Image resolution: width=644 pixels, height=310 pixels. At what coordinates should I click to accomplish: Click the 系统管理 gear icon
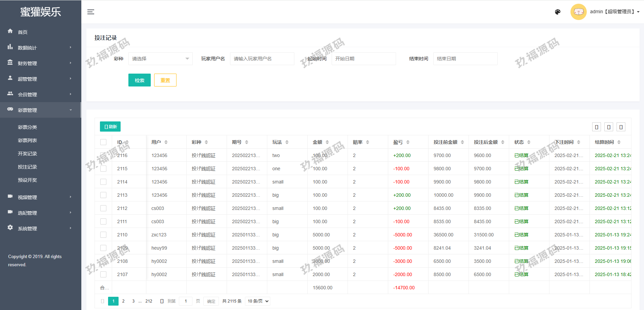coord(10,228)
